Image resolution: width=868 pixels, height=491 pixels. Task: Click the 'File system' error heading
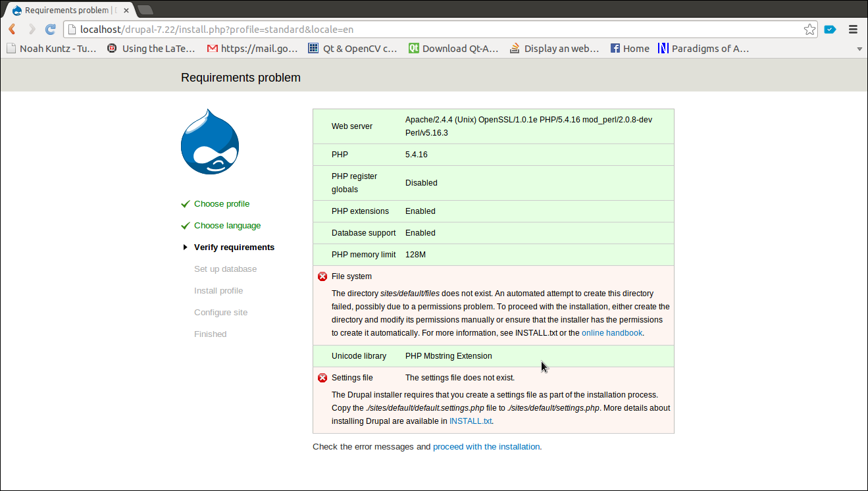[x=351, y=276]
